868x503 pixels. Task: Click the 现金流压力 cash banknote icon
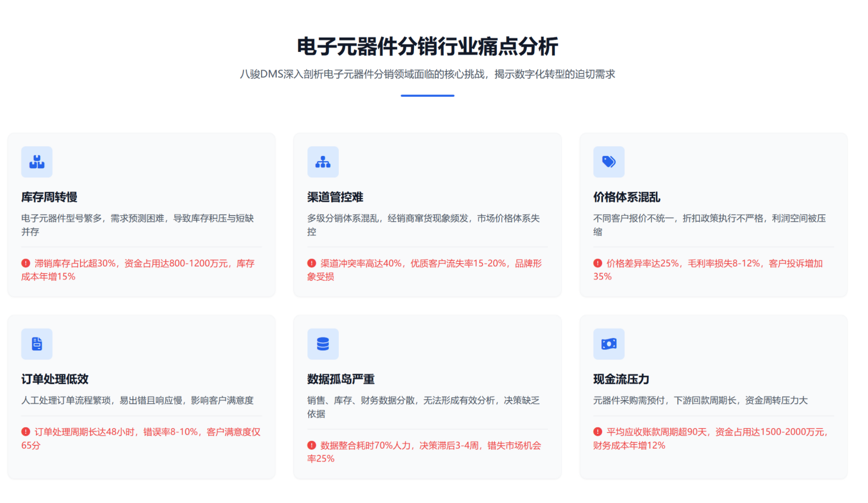pyautogui.click(x=609, y=344)
